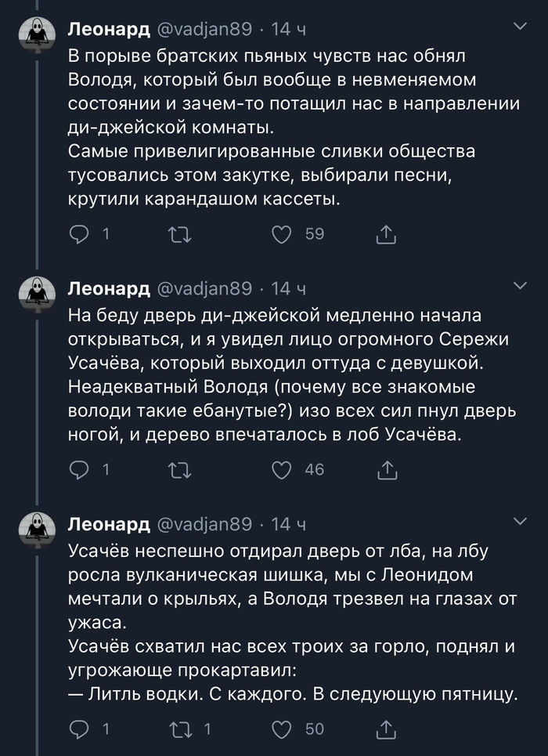The height and width of the screenshot is (756, 548).
Task: Open Леонард's profile from the first tweet
Action: coord(109,30)
